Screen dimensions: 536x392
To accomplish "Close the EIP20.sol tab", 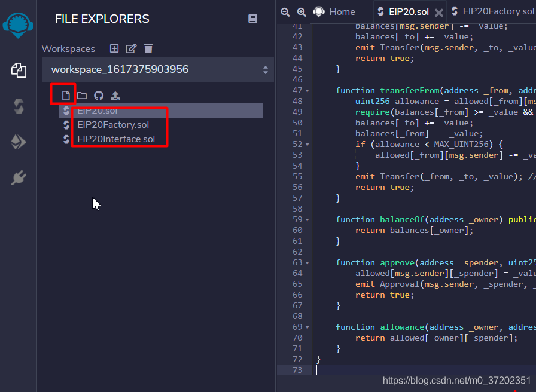I will tap(439, 13).
